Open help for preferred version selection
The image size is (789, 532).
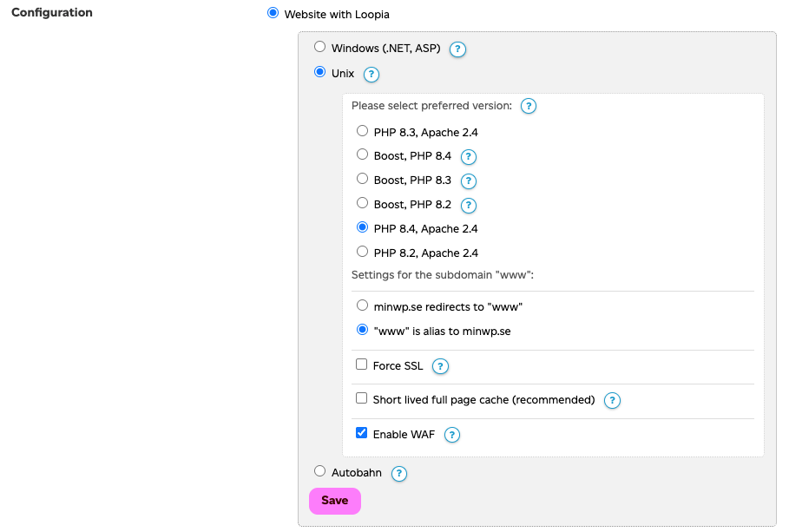pos(528,107)
